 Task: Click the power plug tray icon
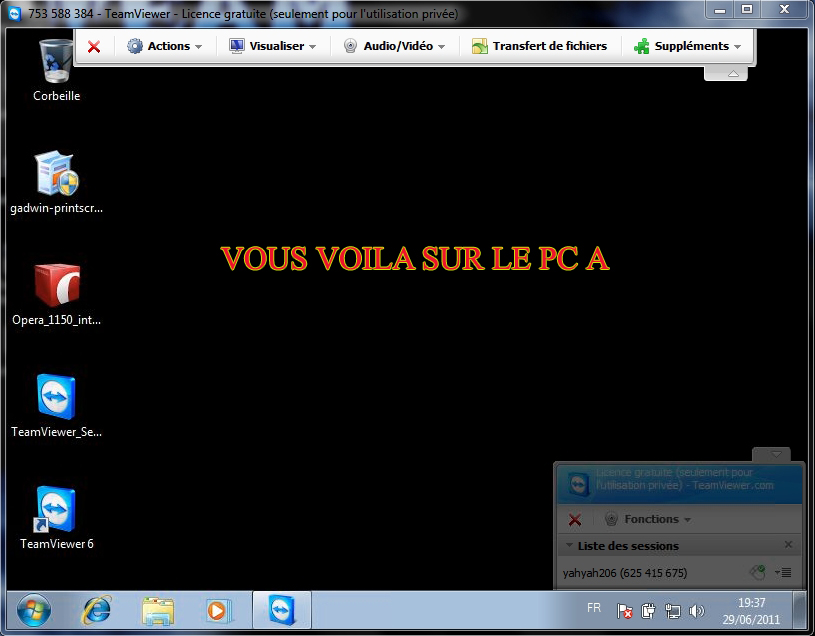(x=648, y=611)
